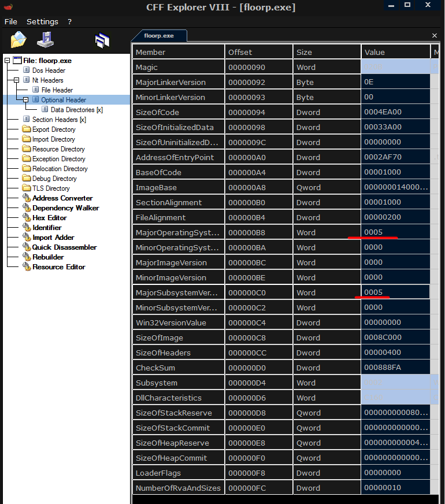The image size is (445, 504).
Task: Select the Dos Header tree node
Action: 49,71
